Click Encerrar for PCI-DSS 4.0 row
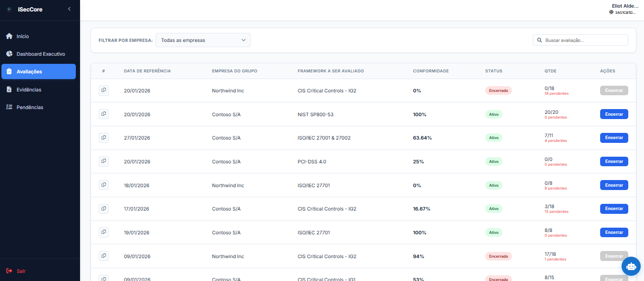This screenshot has height=281, width=644. (x=614, y=161)
